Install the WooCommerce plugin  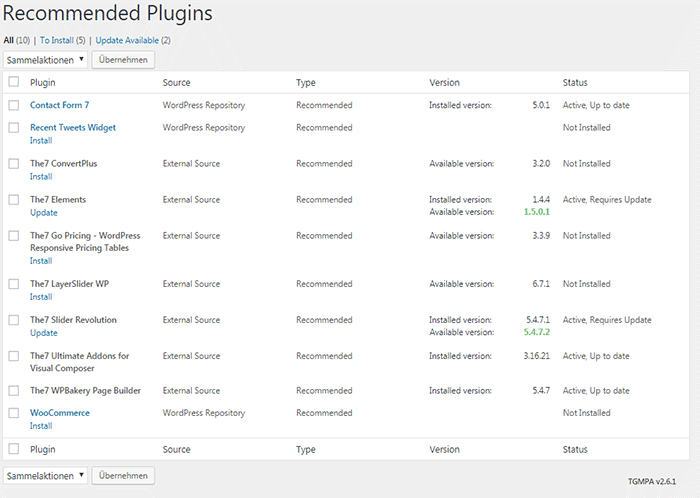[x=41, y=426]
